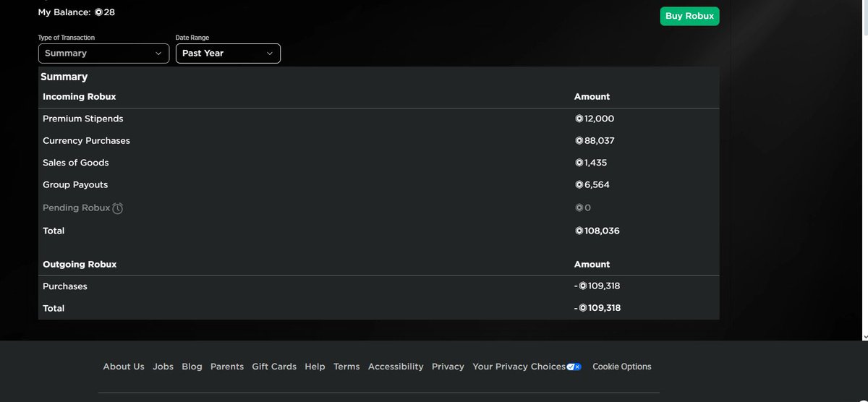Image resolution: width=868 pixels, height=402 pixels.
Task: Open the Privacy footer link
Action: 448,367
